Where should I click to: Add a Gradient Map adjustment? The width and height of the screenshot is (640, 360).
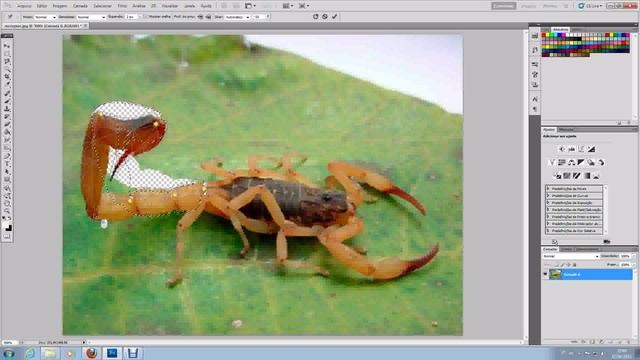(x=587, y=176)
